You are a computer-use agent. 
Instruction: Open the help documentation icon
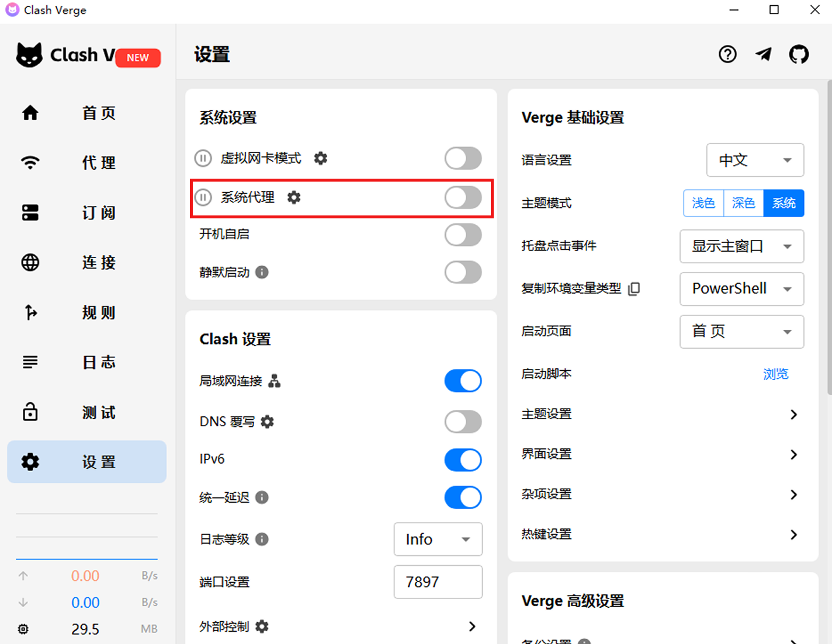coord(727,54)
